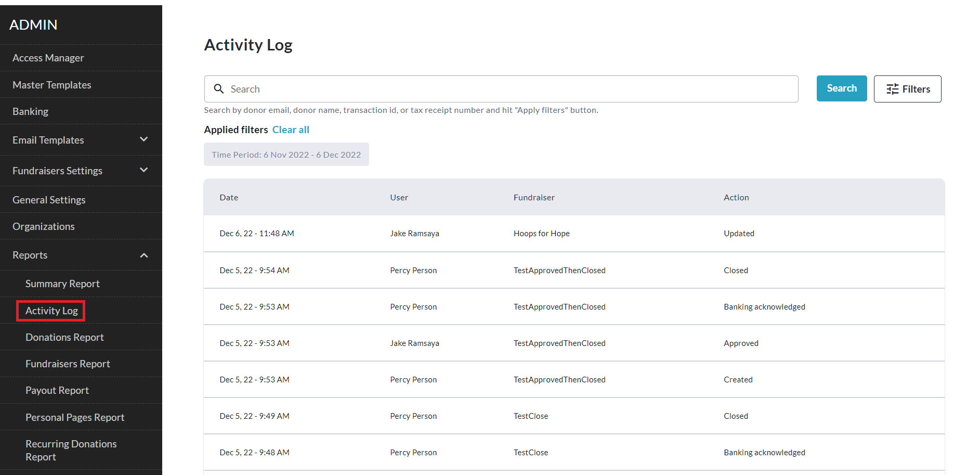Click the magnifying glass search icon
Viewport: 980px width, 475px height.
click(219, 89)
